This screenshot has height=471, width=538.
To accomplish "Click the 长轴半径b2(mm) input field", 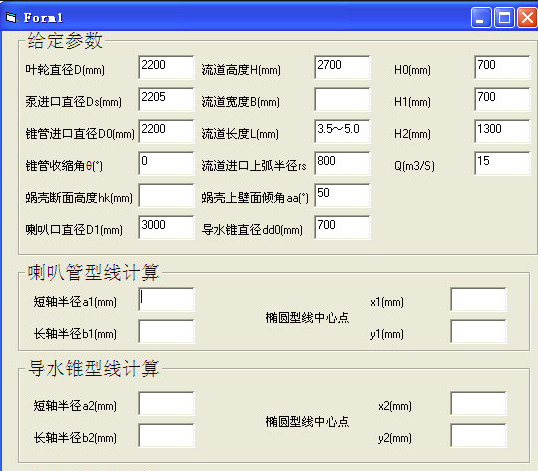I will click(x=166, y=435).
